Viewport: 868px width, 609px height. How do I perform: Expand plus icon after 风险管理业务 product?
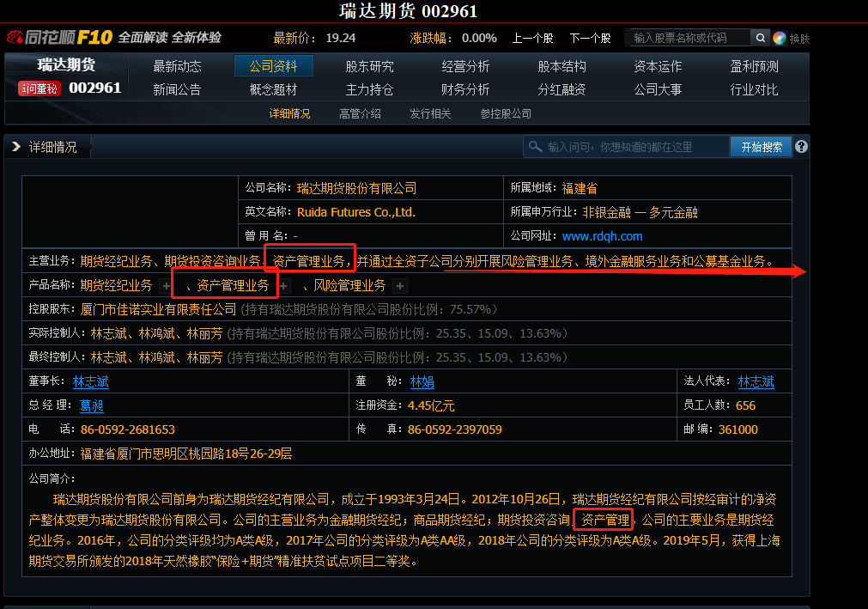(x=400, y=286)
